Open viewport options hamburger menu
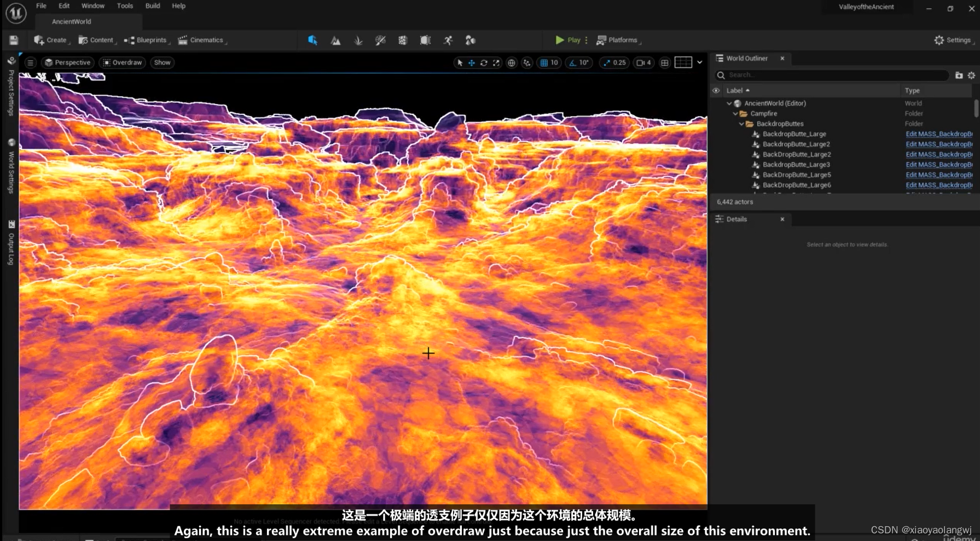Viewport: 980px width, 541px height. [x=31, y=63]
